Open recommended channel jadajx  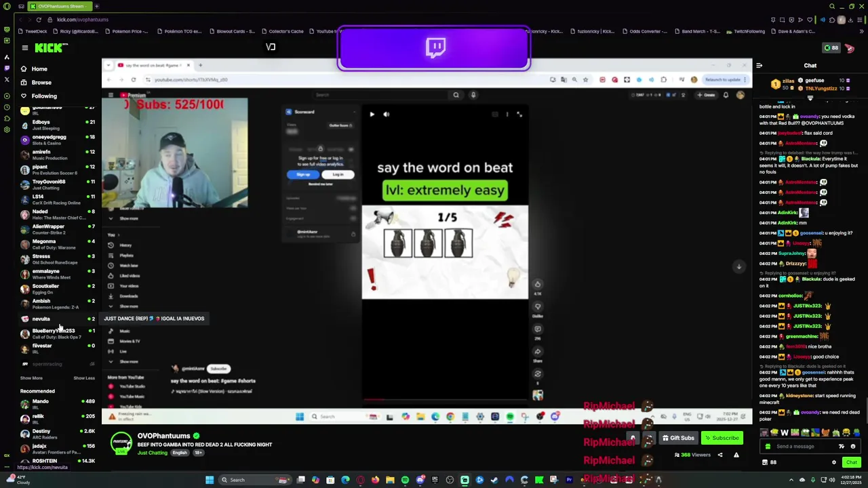click(58, 449)
